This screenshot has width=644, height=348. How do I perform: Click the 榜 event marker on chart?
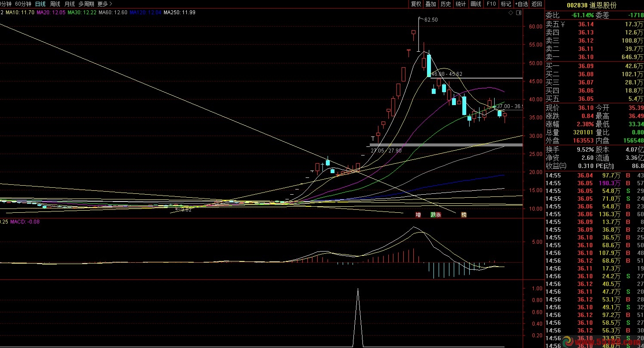coord(464,214)
